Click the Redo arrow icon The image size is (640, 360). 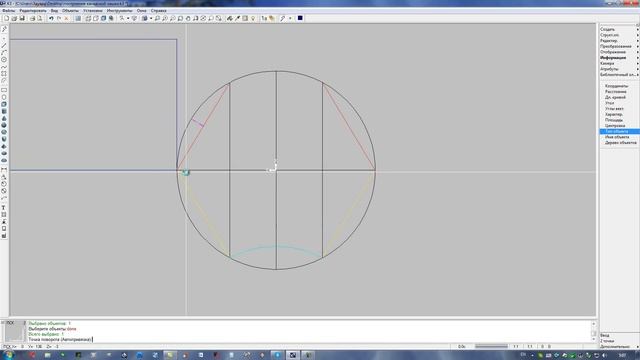click(59, 18)
